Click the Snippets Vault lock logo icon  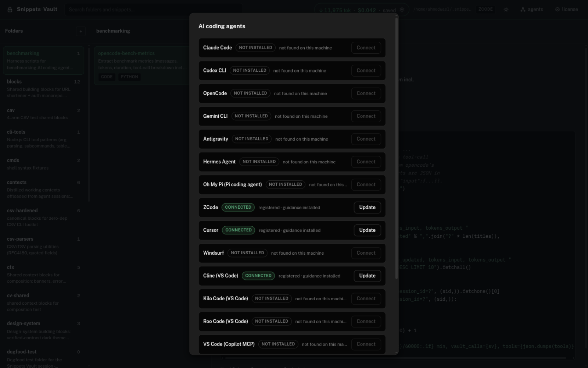(10, 10)
